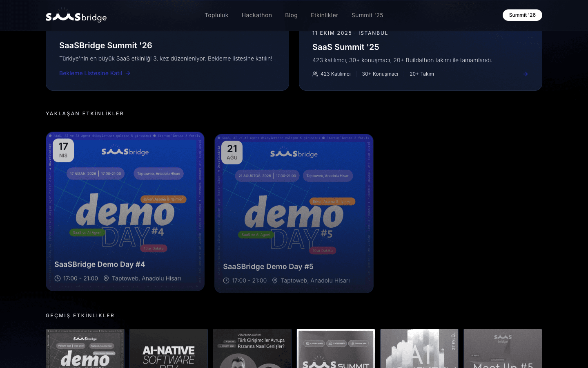Open the SaaSBridge Demo Day #5 event title
588x368 pixels.
pos(268,267)
